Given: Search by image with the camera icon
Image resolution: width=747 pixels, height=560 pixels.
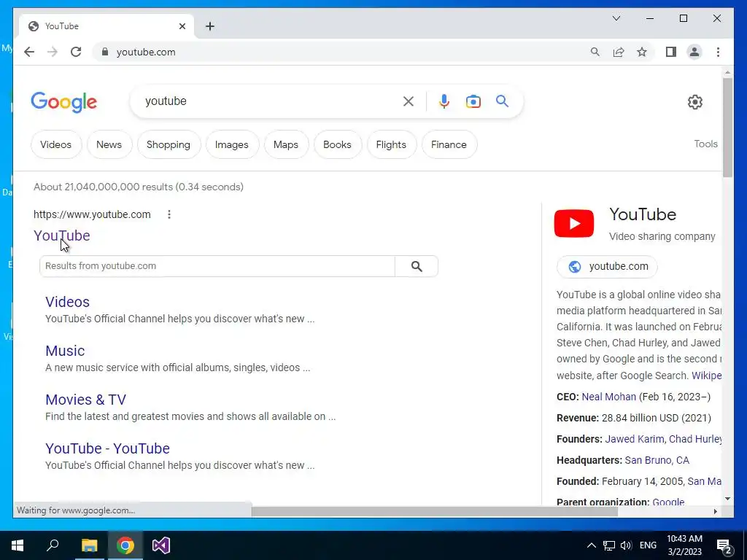Looking at the screenshot, I should click(473, 101).
